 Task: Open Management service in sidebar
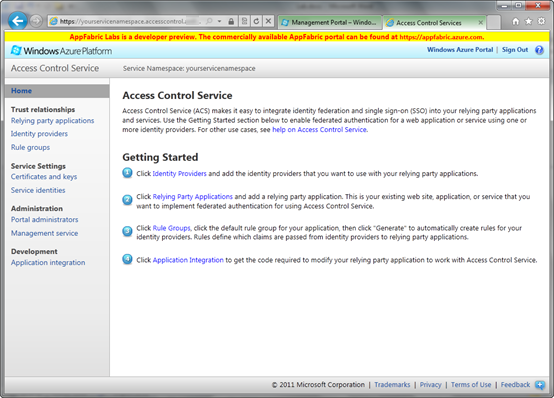coord(45,234)
